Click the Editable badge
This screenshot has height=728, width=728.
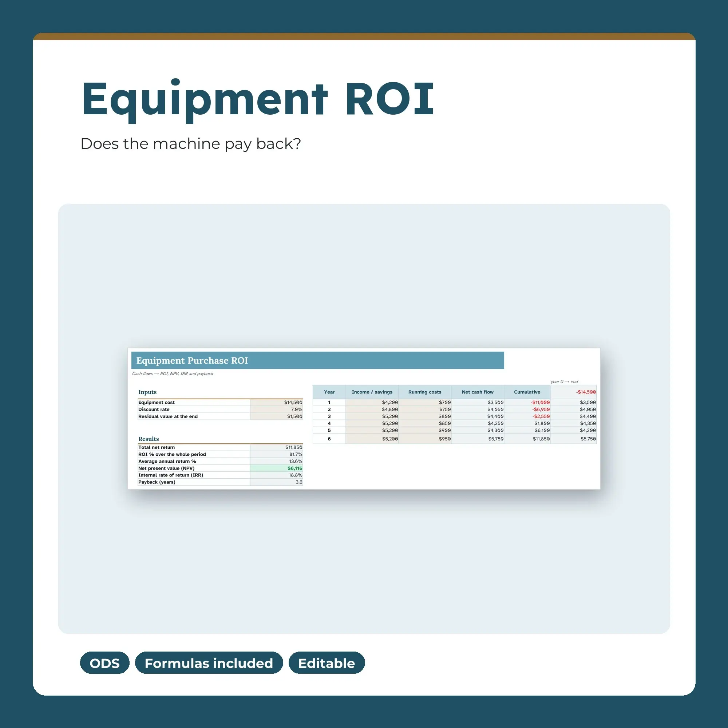pos(326,663)
